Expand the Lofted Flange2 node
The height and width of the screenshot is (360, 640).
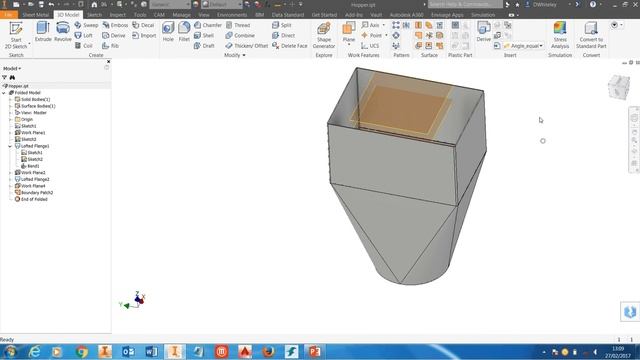pyautogui.click(x=10, y=180)
